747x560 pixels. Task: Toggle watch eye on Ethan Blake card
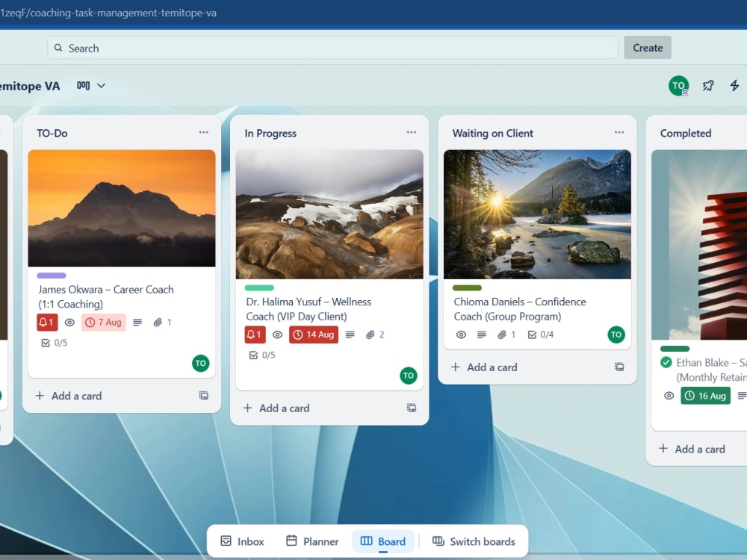[669, 396]
